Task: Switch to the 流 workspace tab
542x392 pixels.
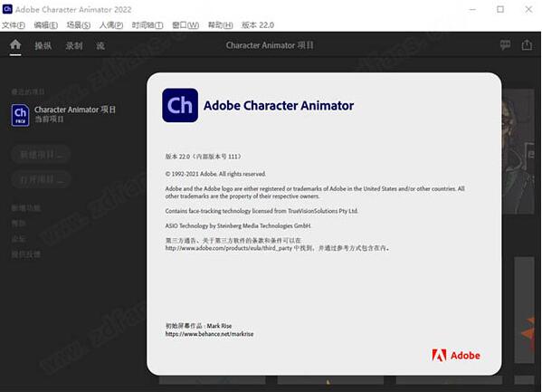Action: tap(100, 45)
